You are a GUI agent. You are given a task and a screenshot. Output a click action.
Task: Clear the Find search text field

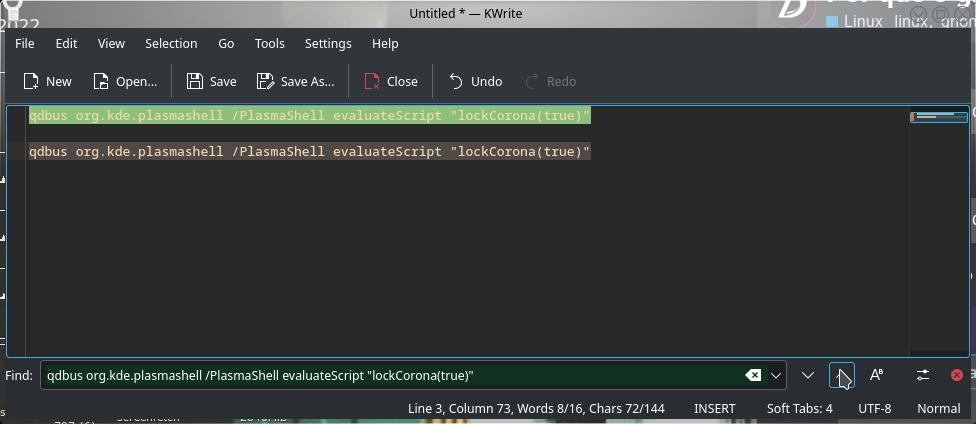click(753, 375)
